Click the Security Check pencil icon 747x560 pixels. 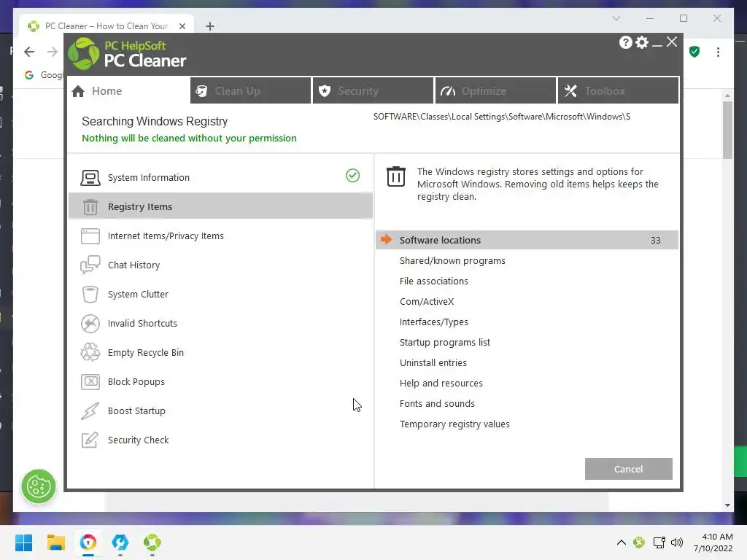coord(90,440)
